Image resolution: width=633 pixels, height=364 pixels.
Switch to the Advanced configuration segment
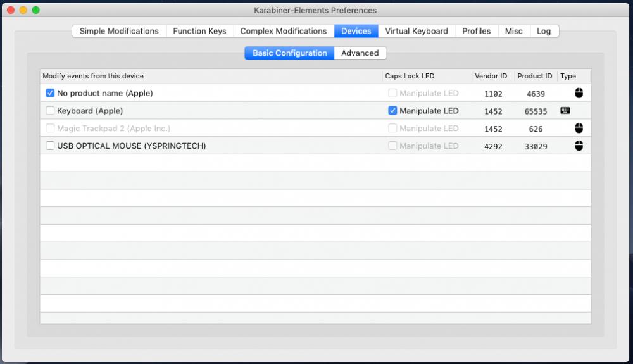[360, 53]
